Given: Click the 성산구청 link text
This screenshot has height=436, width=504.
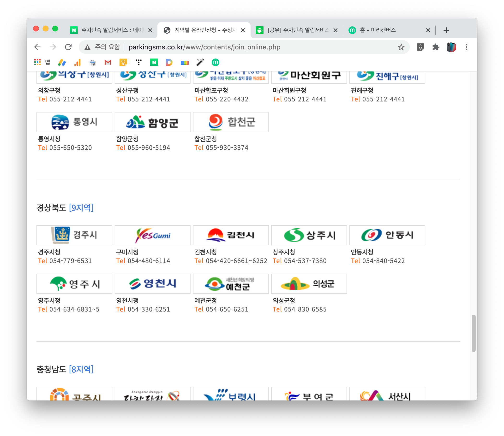Looking at the screenshot, I should 127,90.
